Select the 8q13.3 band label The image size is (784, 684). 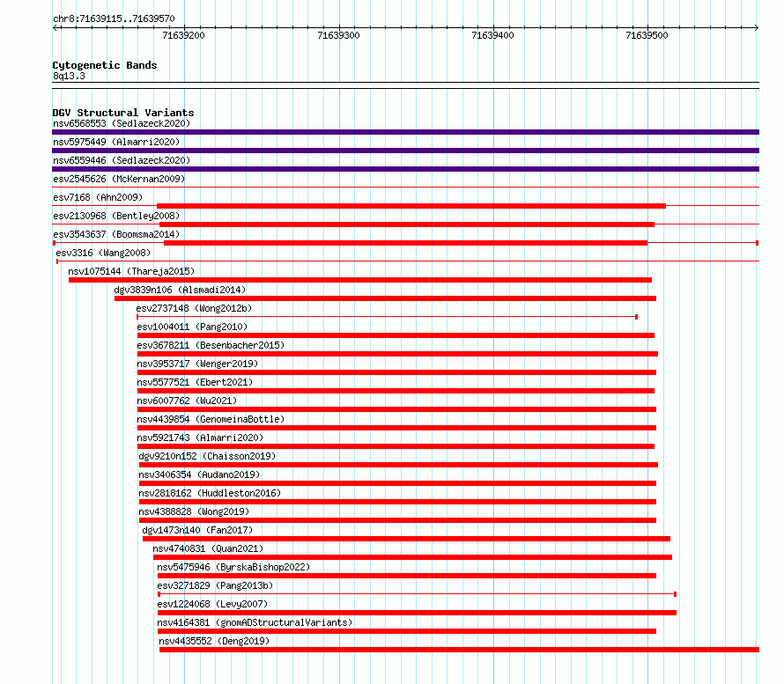pyautogui.click(x=69, y=76)
